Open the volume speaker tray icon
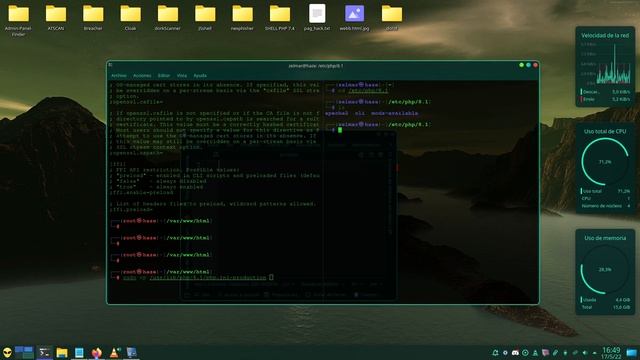The image size is (640, 360). pos(585,353)
